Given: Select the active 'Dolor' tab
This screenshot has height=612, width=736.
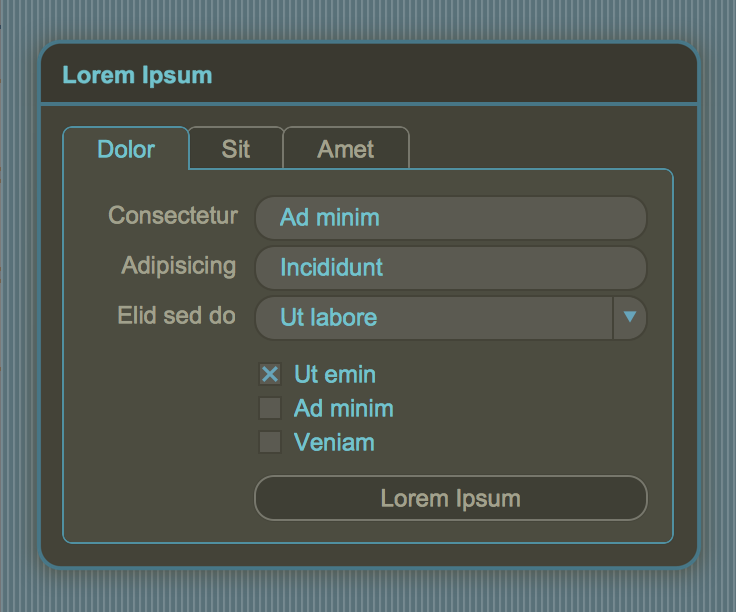Looking at the screenshot, I should point(126,148).
